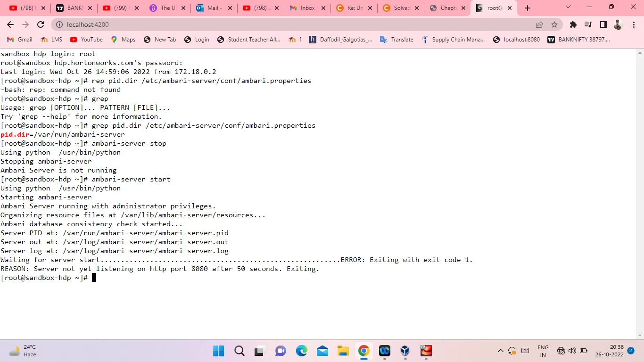Viewport: 644px width, 362px height.
Task: Open the localhost:8080 bookmark
Action: point(516,40)
